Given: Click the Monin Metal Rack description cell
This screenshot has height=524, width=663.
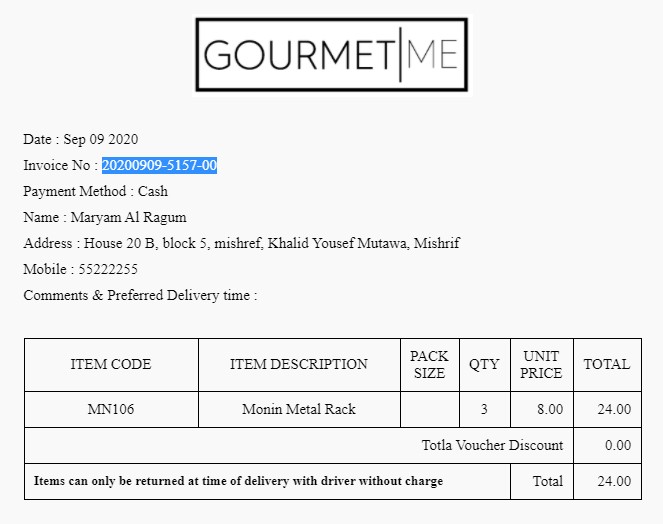Looking at the screenshot, I should [299, 409].
